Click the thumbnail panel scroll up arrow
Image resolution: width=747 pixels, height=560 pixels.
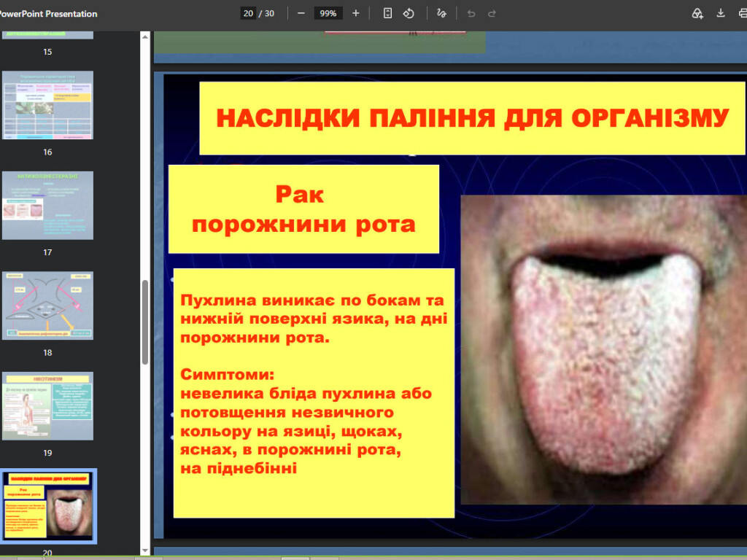click(x=145, y=36)
